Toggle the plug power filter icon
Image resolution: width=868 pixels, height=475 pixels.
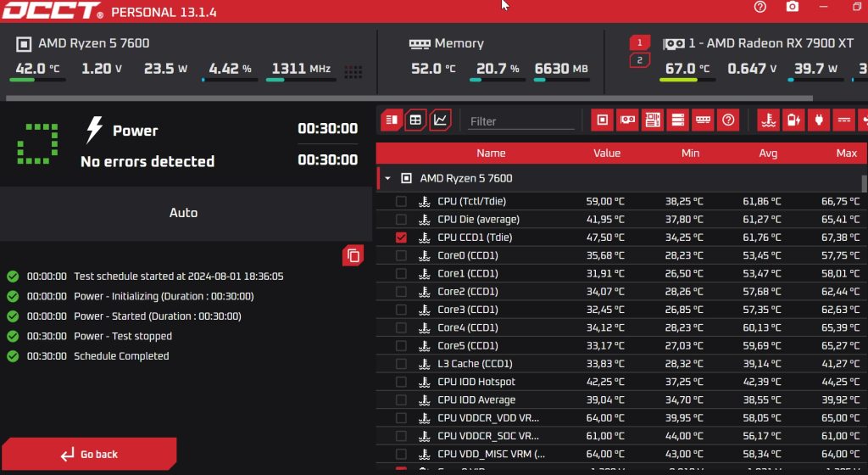(x=819, y=120)
